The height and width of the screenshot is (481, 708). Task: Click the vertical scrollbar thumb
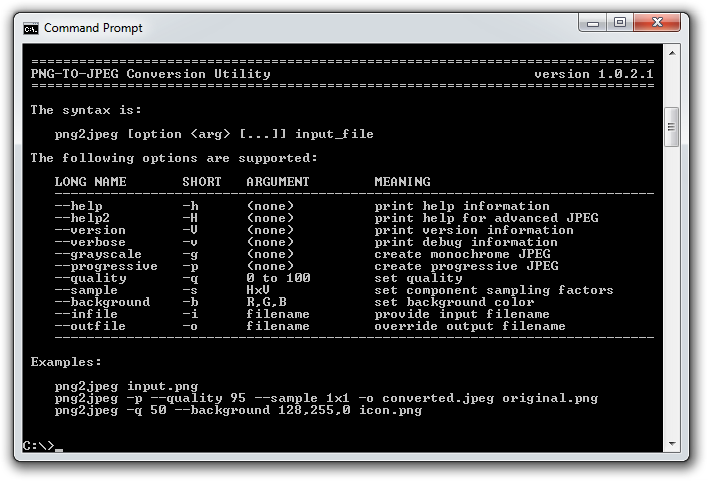pos(672,127)
